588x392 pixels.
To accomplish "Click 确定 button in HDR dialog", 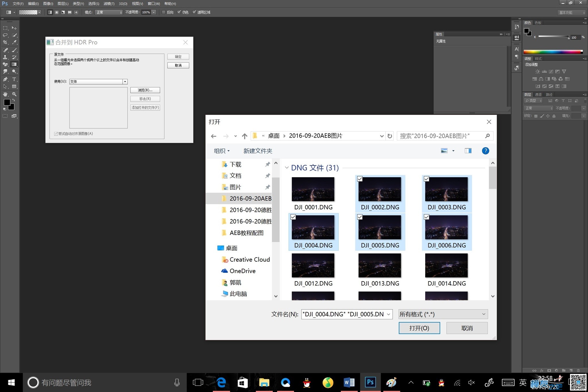I will pos(178,57).
